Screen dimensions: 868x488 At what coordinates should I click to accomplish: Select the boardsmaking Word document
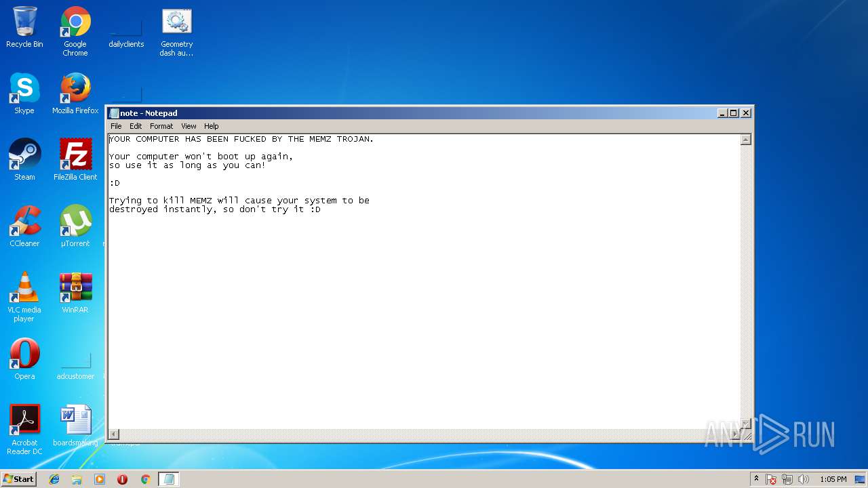[75, 426]
